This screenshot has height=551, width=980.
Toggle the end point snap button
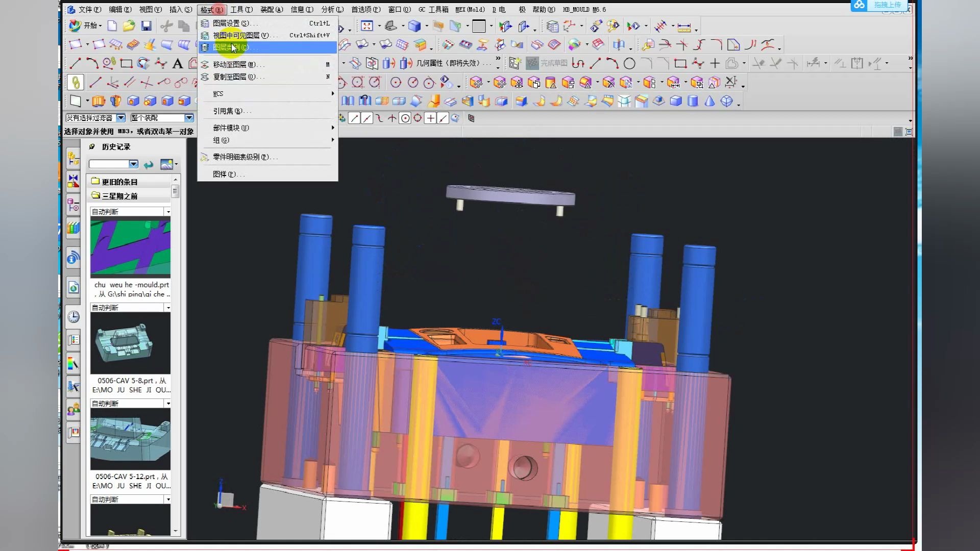click(354, 118)
